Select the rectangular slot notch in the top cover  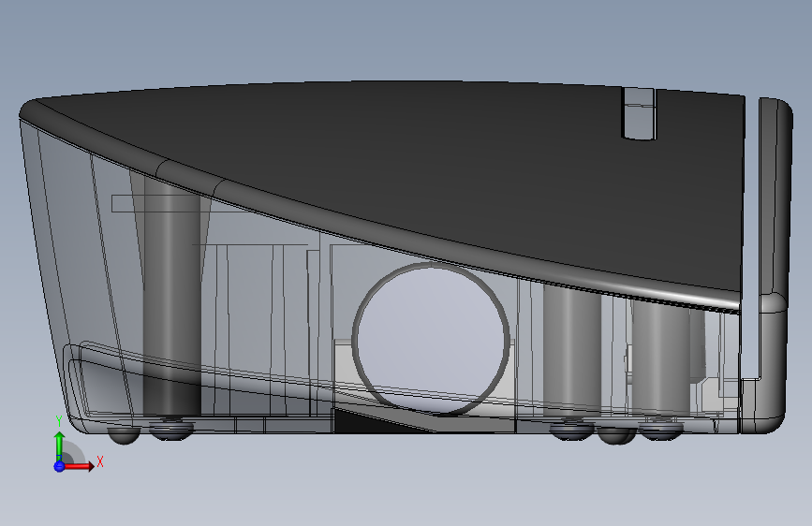click(639, 114)
